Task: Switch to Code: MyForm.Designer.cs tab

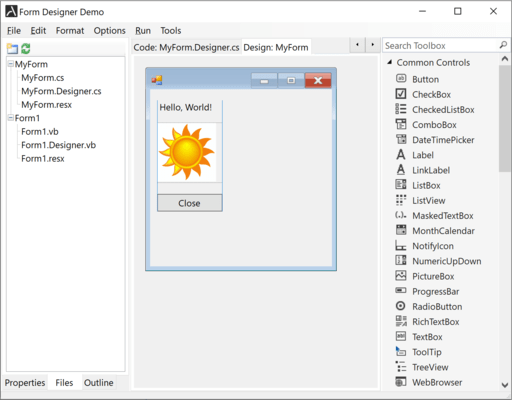Action: [186, 47]
